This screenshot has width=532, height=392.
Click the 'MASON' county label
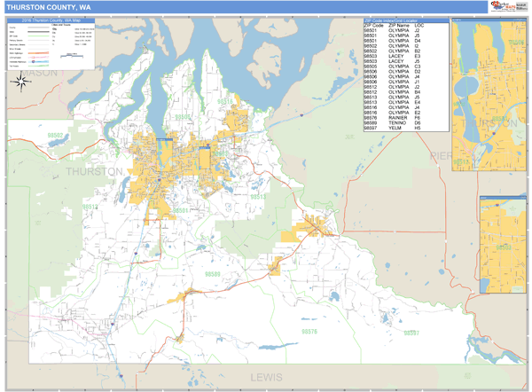pos(39,73)
